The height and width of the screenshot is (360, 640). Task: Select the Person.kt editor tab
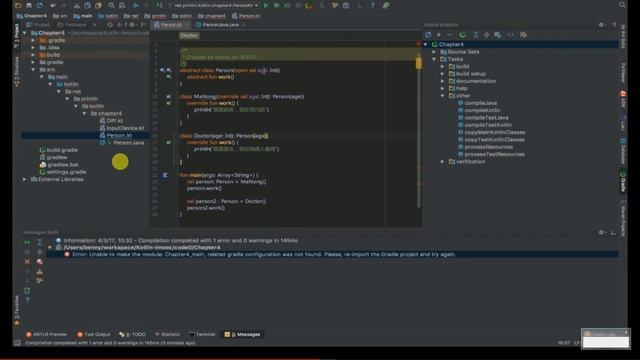pos(171,25)
